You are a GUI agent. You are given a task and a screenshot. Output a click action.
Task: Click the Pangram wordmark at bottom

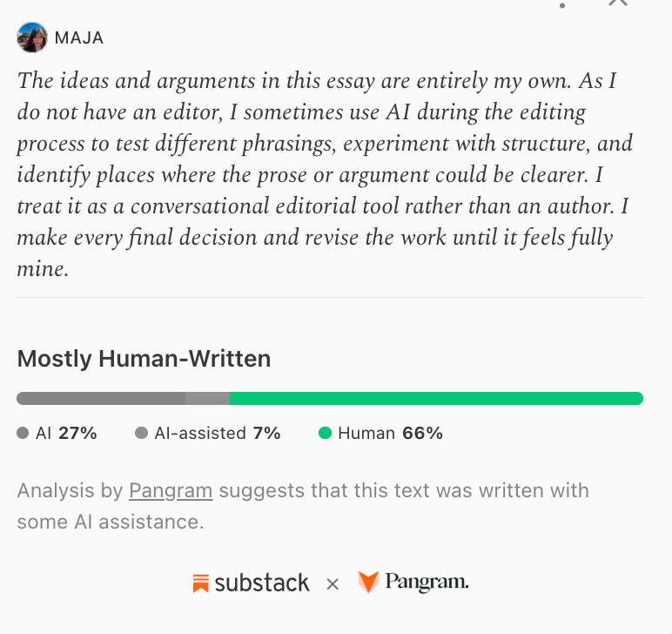coord(427,582)
